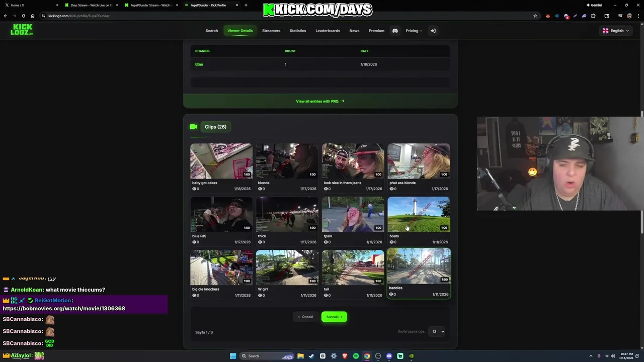The image size is (644, 362).
Task: Open the Search nav item
Action: [x=211, y=31]
